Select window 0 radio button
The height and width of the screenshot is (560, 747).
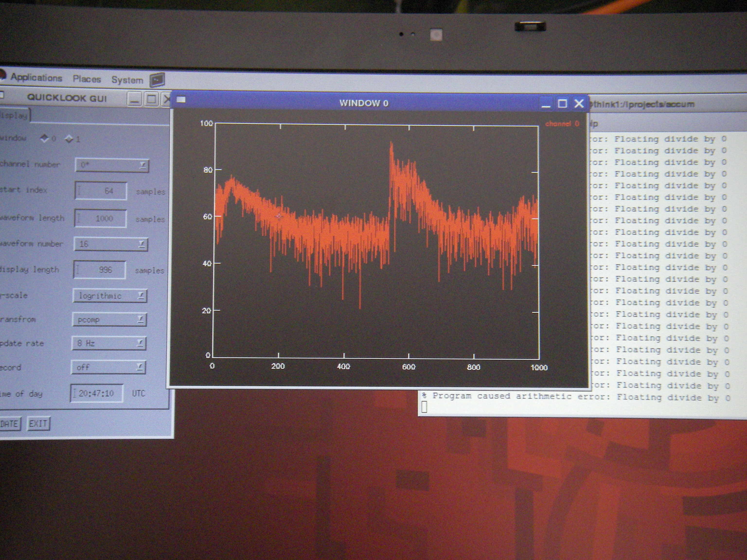click(44, 138)
